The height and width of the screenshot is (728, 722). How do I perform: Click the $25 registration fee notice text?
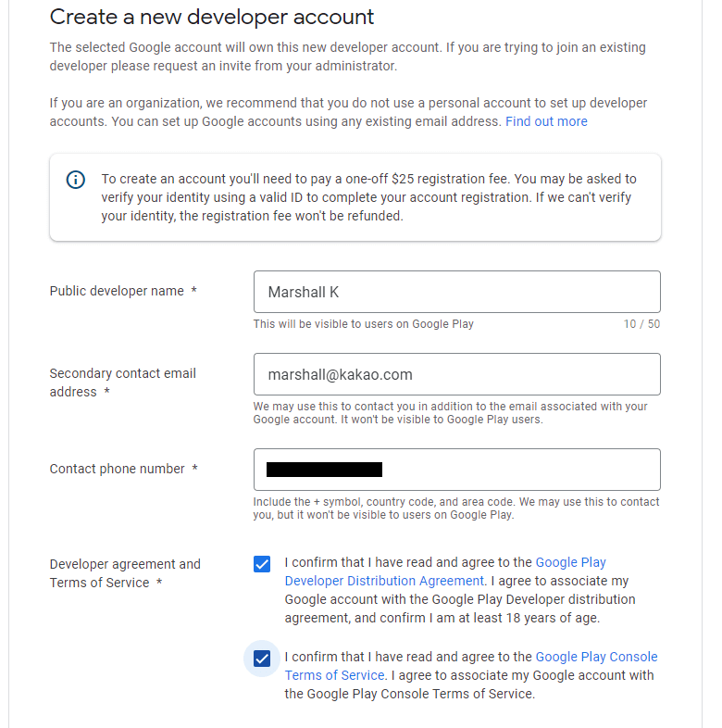tap(368, 197)
